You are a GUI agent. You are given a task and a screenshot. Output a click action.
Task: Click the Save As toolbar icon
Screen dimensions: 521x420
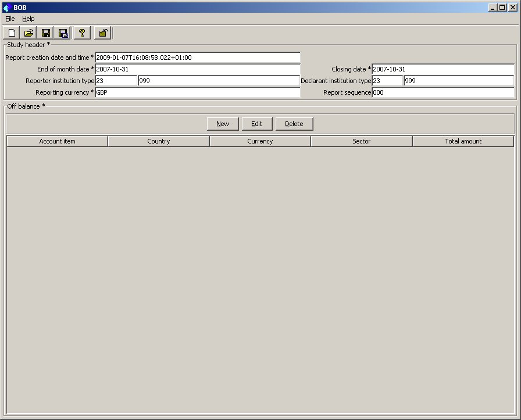(63, 33)
